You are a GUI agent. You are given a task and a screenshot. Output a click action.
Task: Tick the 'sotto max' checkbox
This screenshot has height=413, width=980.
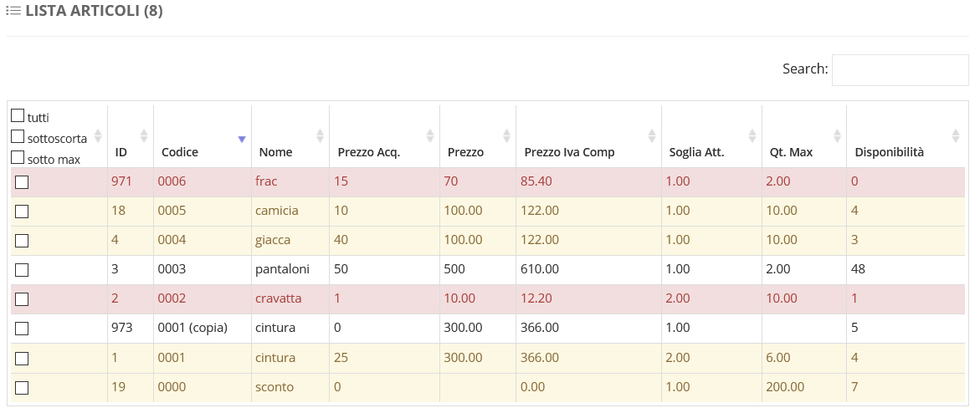[18, 157]
